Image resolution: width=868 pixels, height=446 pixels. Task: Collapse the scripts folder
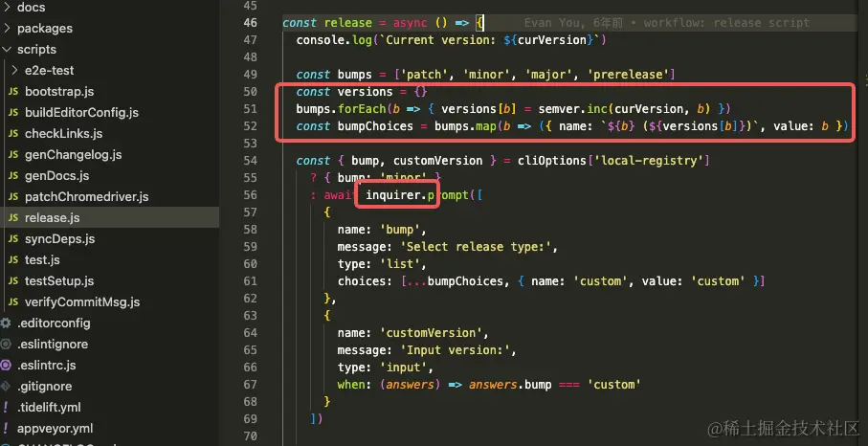36,49
